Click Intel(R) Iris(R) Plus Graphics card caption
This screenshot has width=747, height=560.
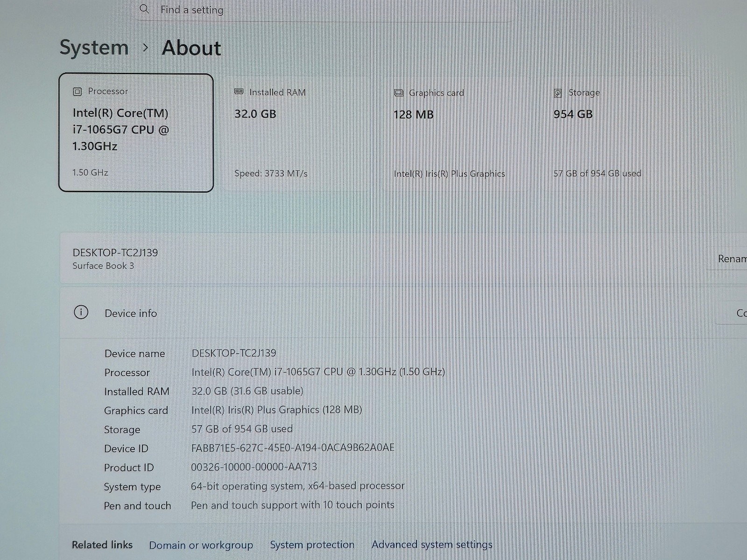click(449, 174)
